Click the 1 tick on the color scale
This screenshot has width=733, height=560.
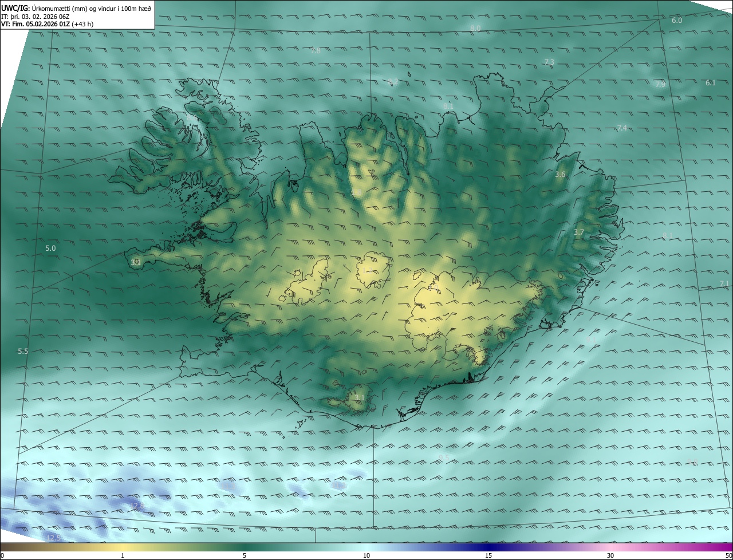pos(123,555)
